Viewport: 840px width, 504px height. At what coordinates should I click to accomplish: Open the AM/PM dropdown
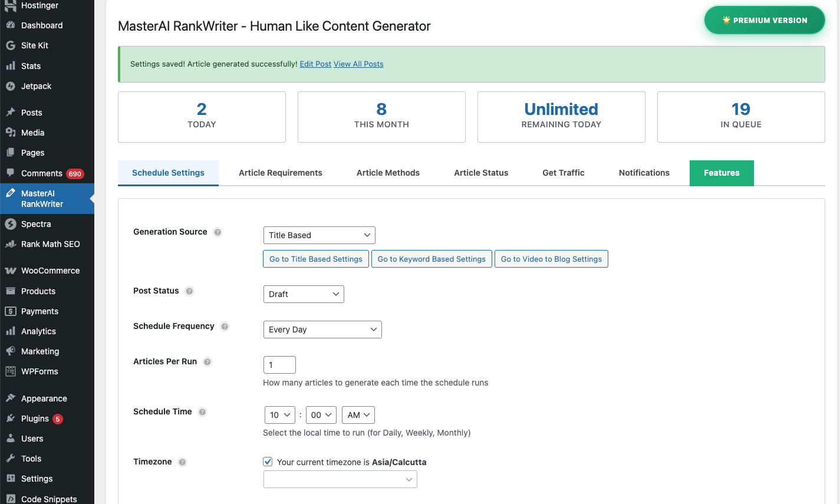pos(358,415)
